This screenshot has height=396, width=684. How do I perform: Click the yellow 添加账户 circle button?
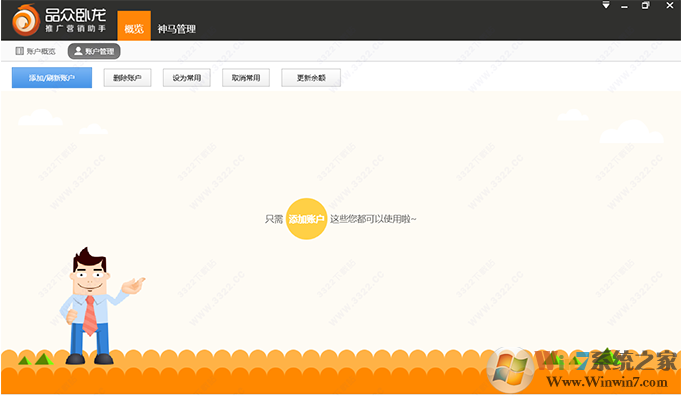(x=306, y=219)
